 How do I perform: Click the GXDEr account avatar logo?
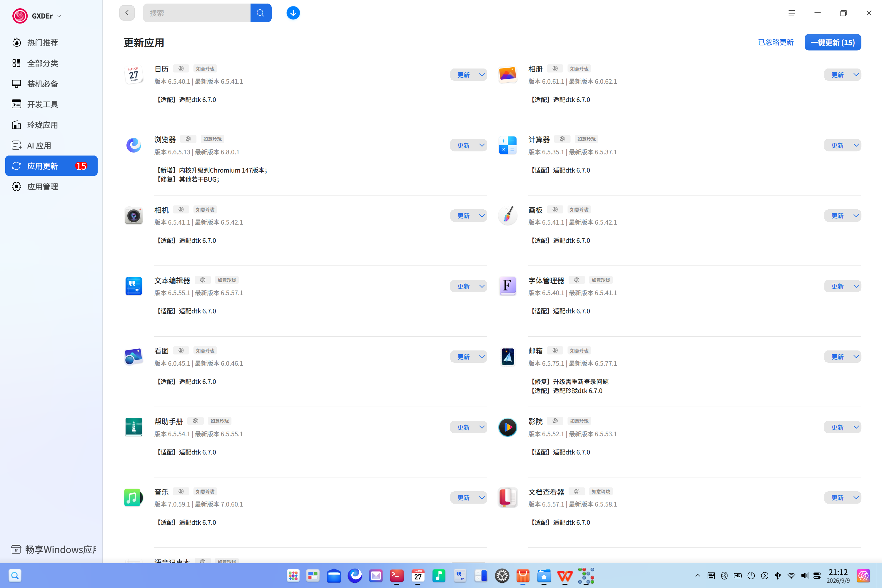(x=20, y=16)
